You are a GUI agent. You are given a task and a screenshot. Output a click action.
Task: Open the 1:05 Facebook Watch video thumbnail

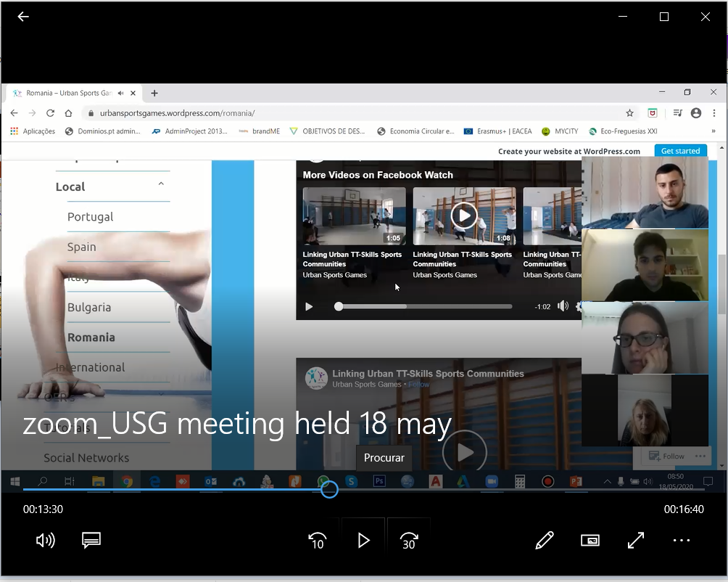click(x=354, y=216)
